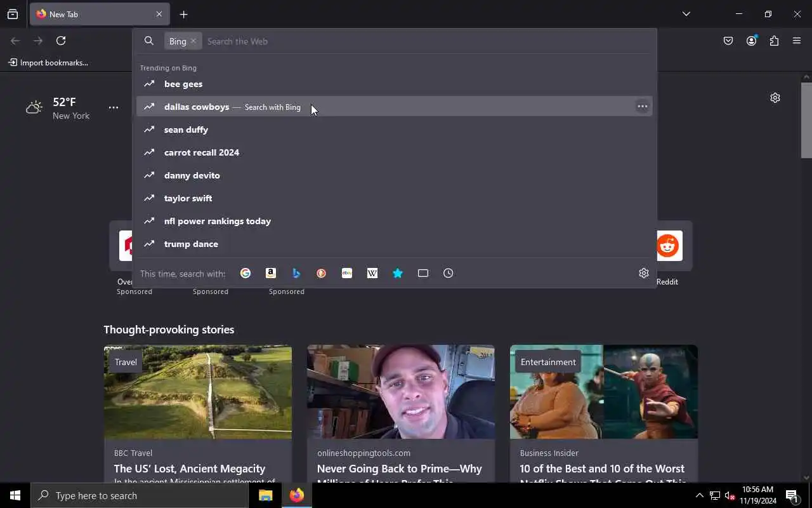The width and height of the screenshot is (812, 508).
Task: Open headline The US' Lost, Ancient Megacity
Action: [x=190, y=469]
